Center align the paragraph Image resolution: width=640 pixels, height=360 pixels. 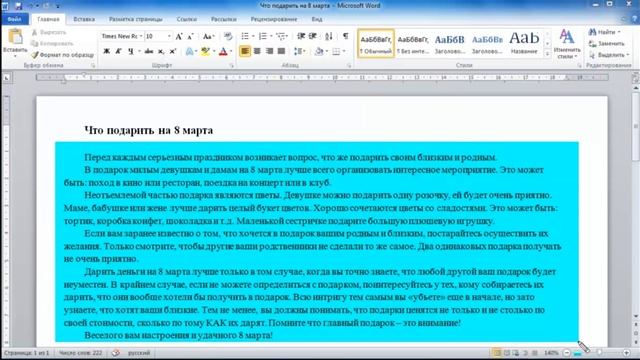coord(257,51)
